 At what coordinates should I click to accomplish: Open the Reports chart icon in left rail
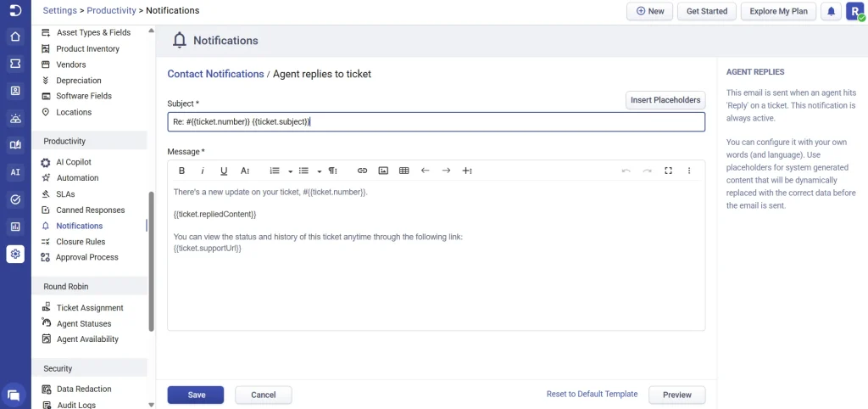pyautogui.click(x=15, y=226)
